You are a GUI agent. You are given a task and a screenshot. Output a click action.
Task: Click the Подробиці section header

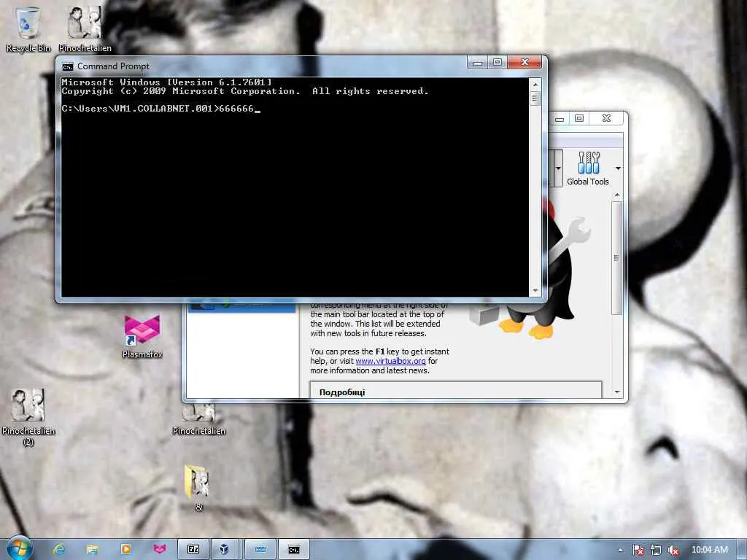[342, 392]
